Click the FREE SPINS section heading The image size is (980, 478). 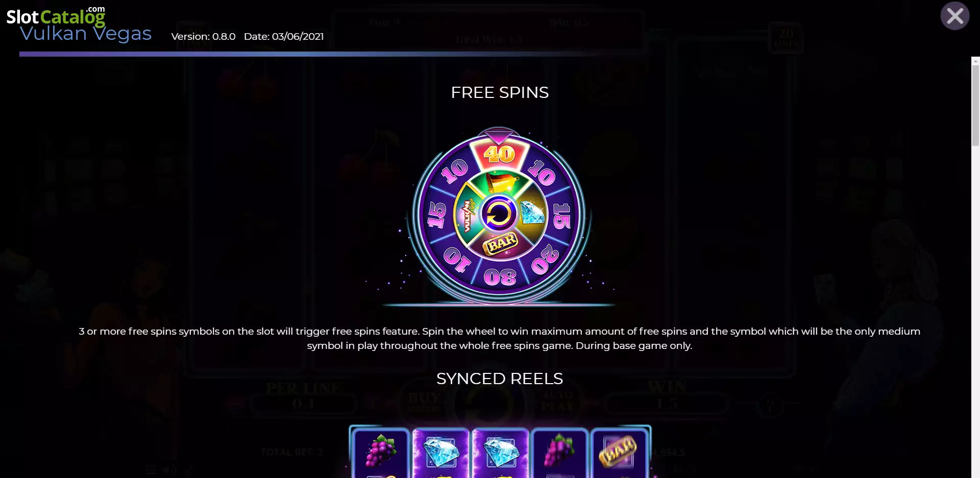(x=500, y=92)
